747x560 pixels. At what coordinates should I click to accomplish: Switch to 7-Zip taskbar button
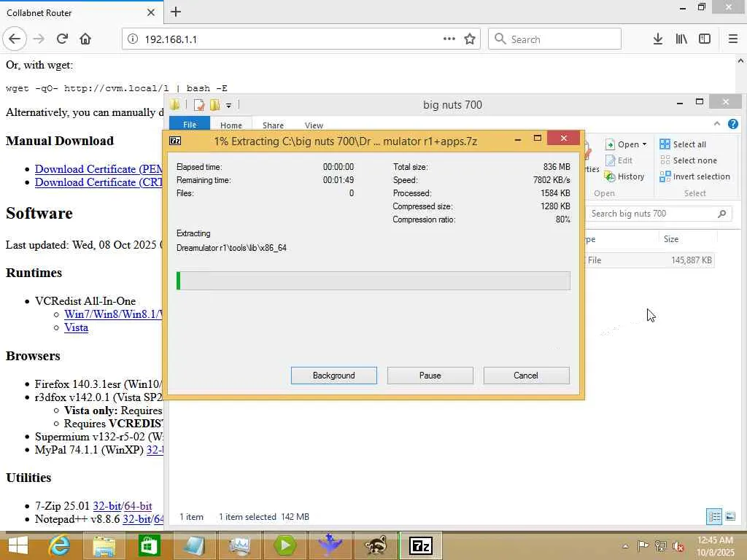[x=421, y=545]
